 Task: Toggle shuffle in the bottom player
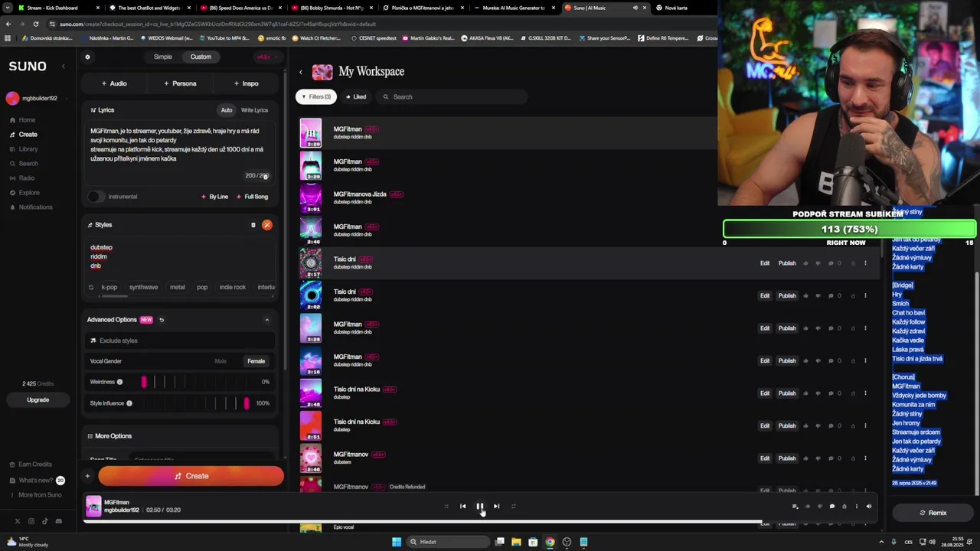click(x=446, y=506)
